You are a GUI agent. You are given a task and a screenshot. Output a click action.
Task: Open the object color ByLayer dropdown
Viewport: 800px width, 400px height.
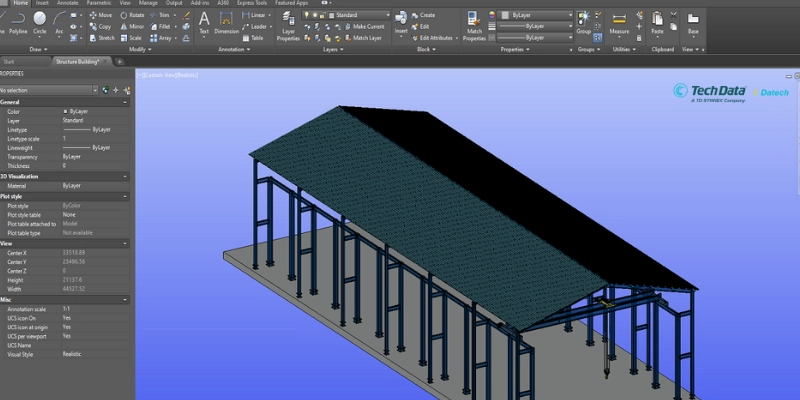(536, 15)
